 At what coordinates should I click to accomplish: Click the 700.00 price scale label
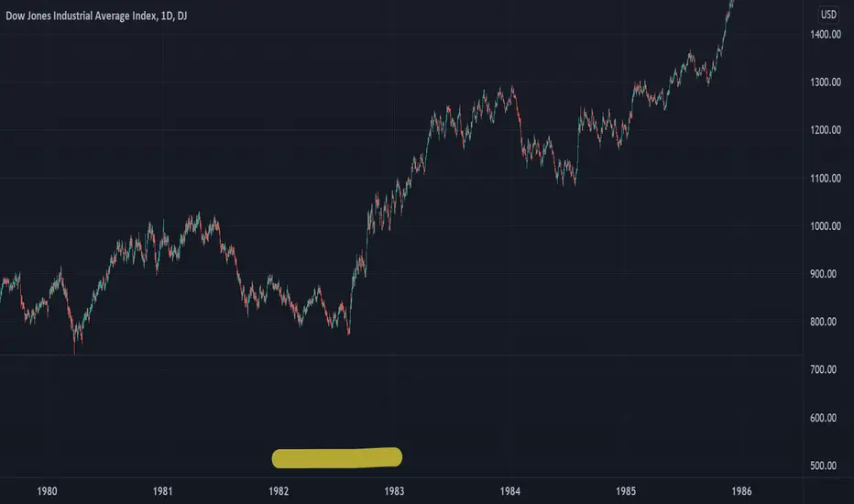click(824, 369)
